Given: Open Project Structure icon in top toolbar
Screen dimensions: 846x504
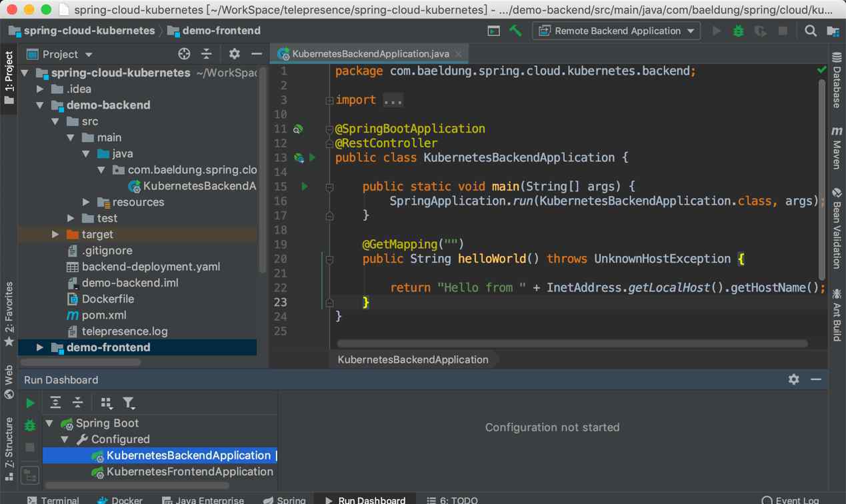Looking at the screenshot, I should click(x=833, y=31).
